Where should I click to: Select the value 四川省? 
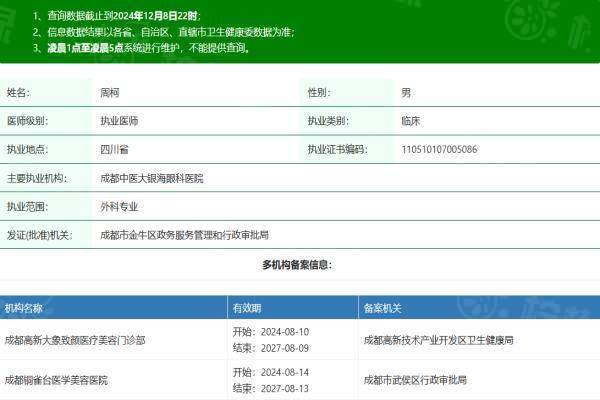[x=114, y=149]
